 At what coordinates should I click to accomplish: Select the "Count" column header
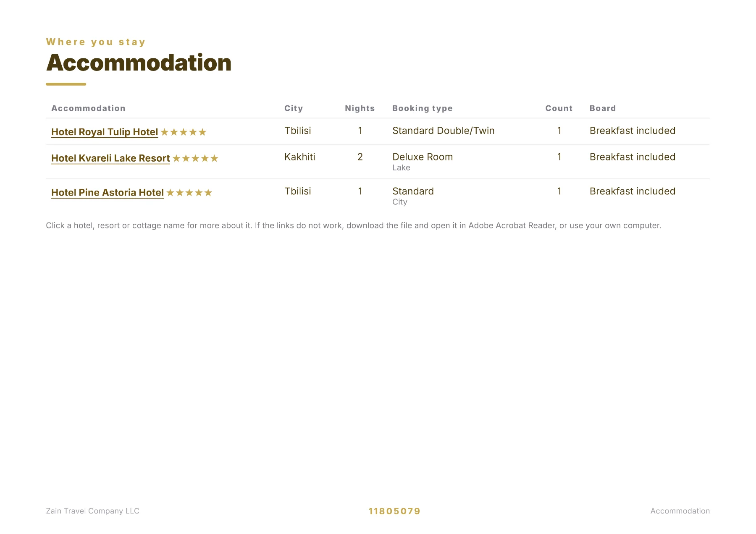559,108
